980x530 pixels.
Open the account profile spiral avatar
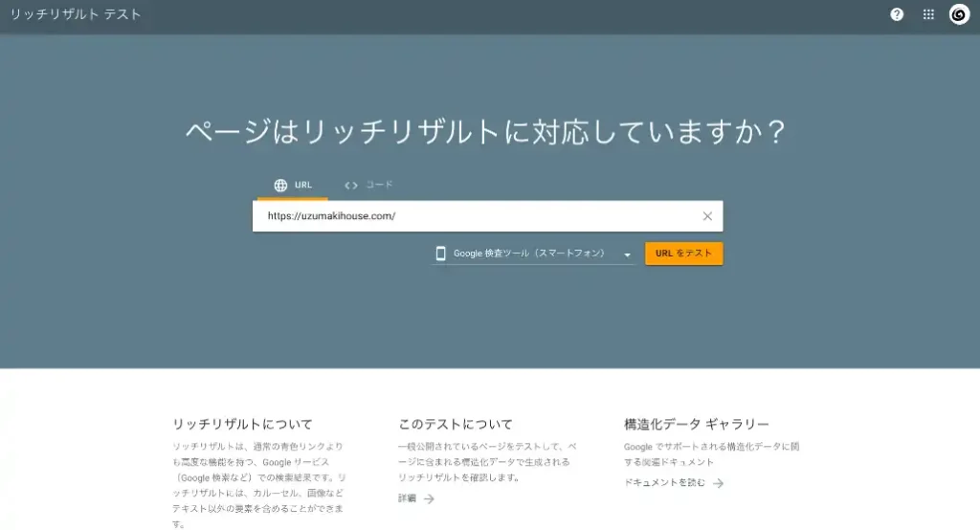coord(959,14)
